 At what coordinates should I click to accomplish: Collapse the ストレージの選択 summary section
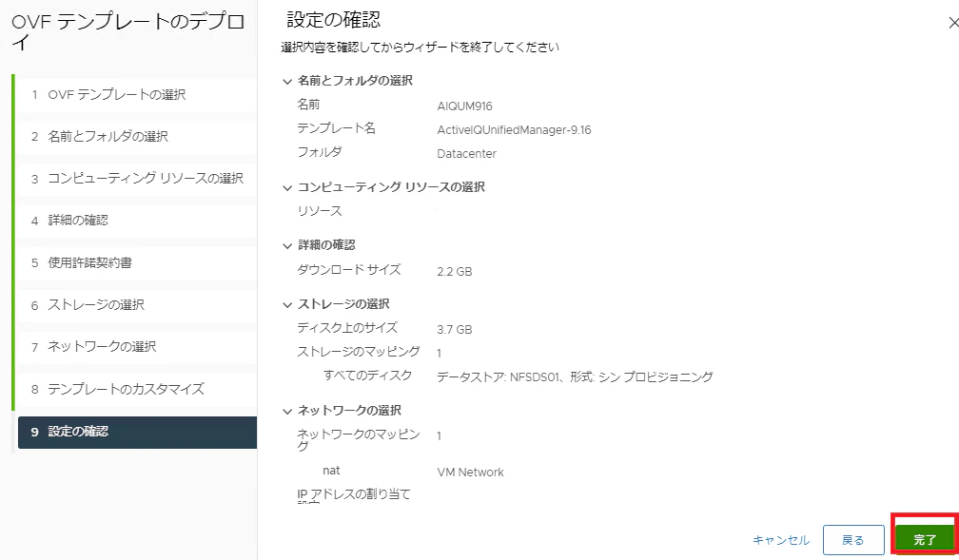click(287, 304)
